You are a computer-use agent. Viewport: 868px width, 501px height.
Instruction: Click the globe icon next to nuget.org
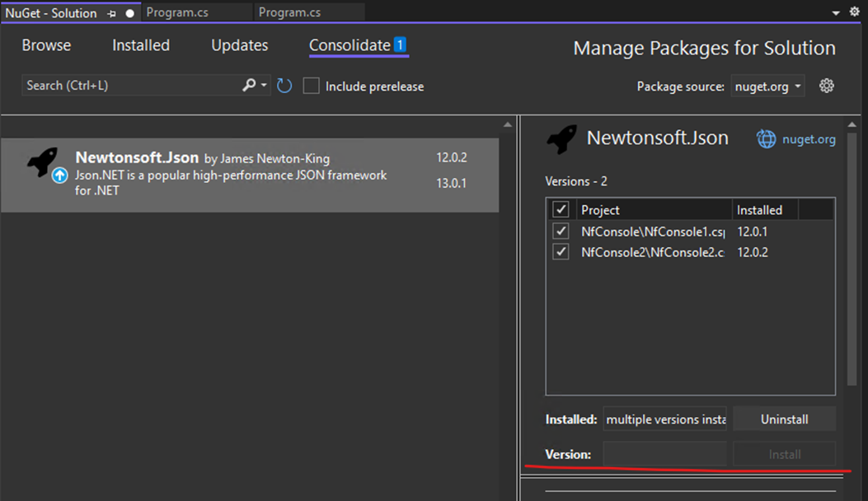point(767,138)
